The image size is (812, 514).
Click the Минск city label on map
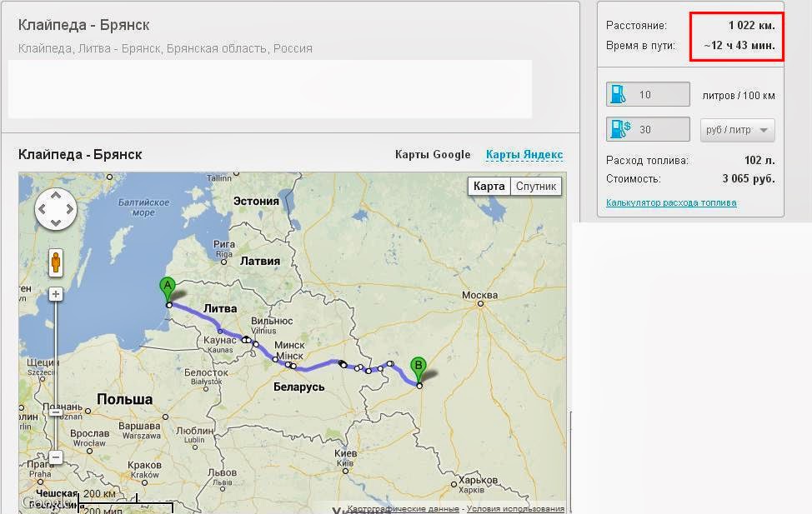point(289,345)
